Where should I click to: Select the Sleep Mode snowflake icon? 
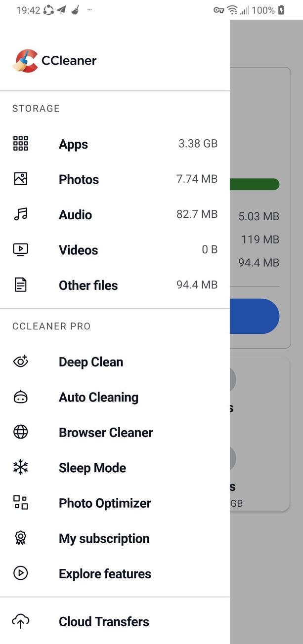(x=20, y=467)
